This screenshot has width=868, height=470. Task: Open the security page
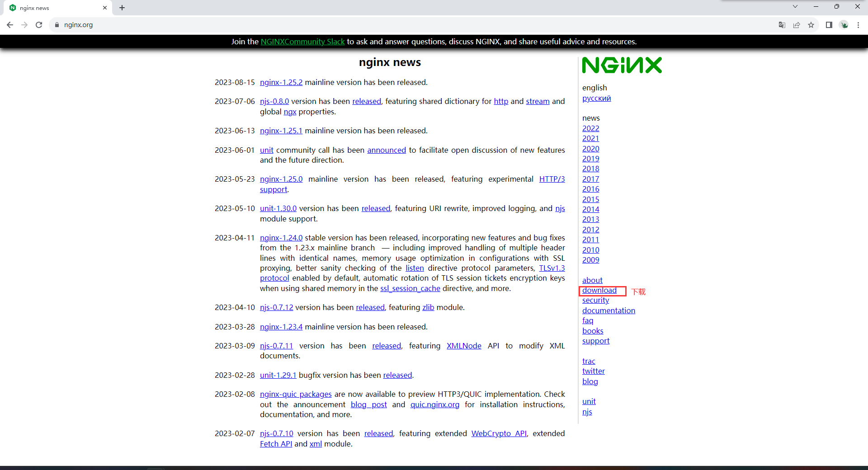595,300
